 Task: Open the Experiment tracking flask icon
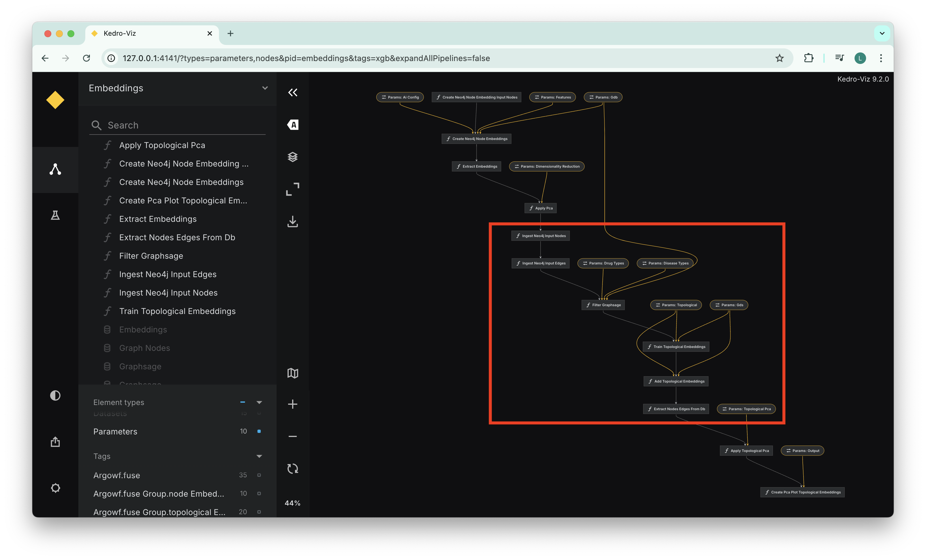[55, 215]
